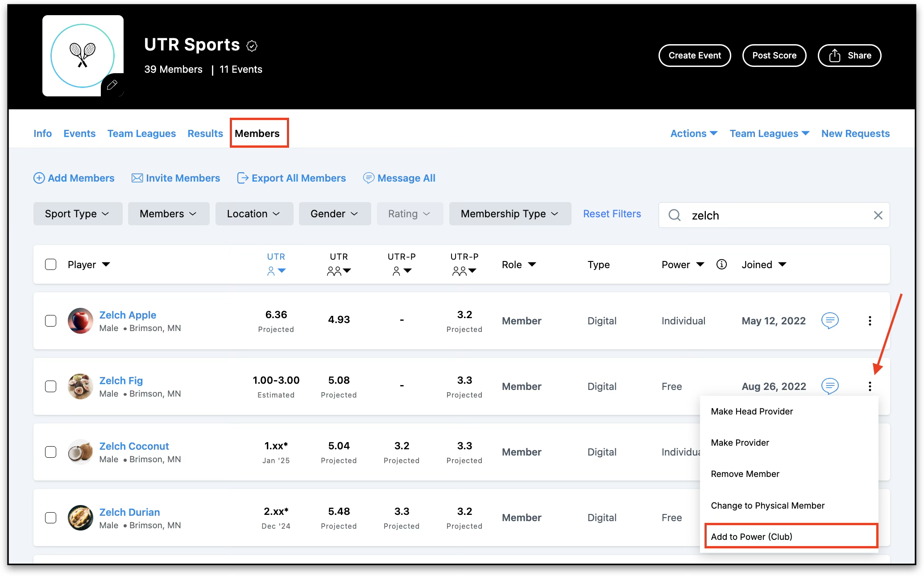The height and width of the screenshot is (576, 924).
Task: Click the 39 Members count text
Action: (x=173, y=69)
